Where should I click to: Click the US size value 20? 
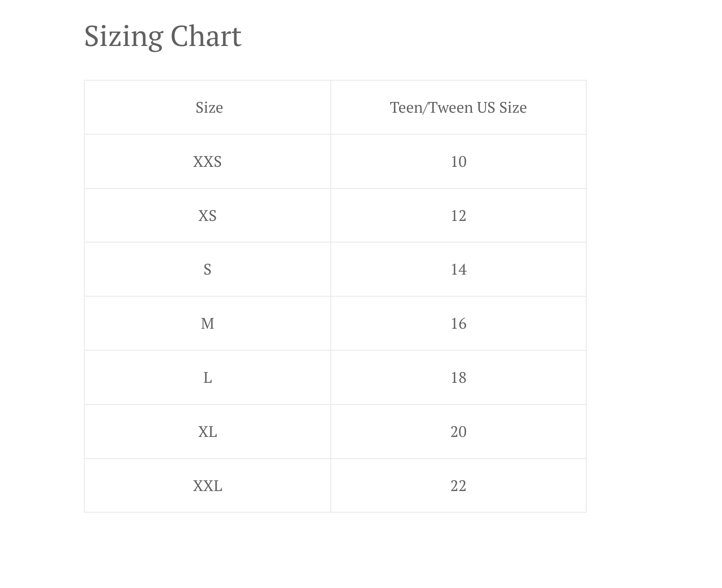point(458,432)
